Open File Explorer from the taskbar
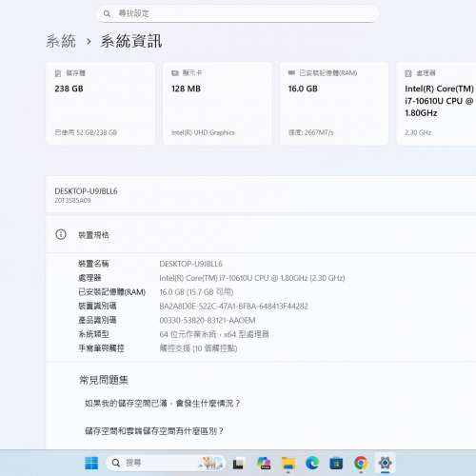Viewport: 476px width, 476px height. (288, 464)
